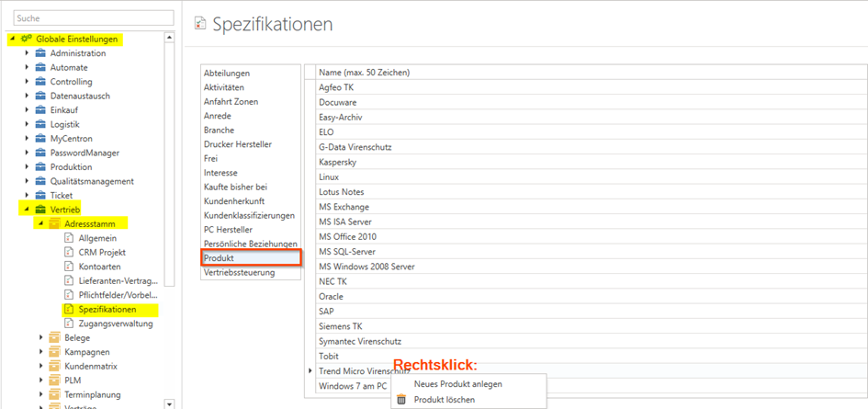Choose Neues Produkt anlegen from context menu

pos(457,384)
